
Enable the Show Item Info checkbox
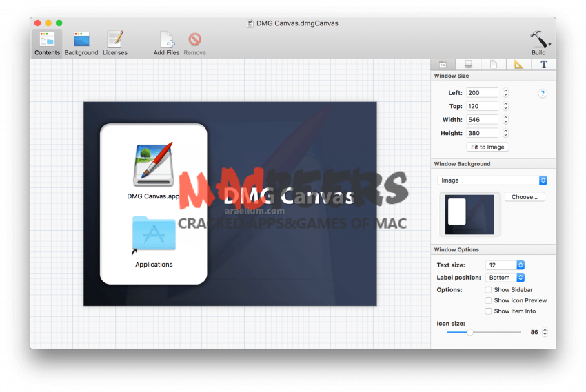click(x=488, y=311)
